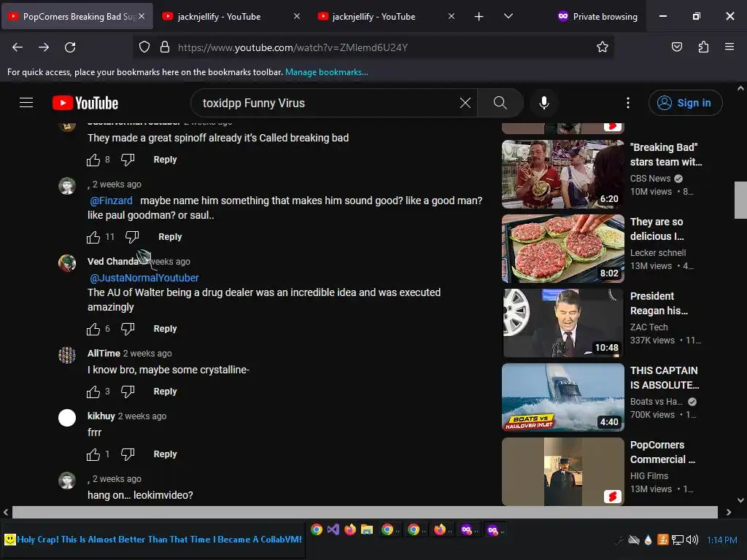Open the volume control in system tray
Viewport: 747px width, 560px height.
tap(692, 540)
